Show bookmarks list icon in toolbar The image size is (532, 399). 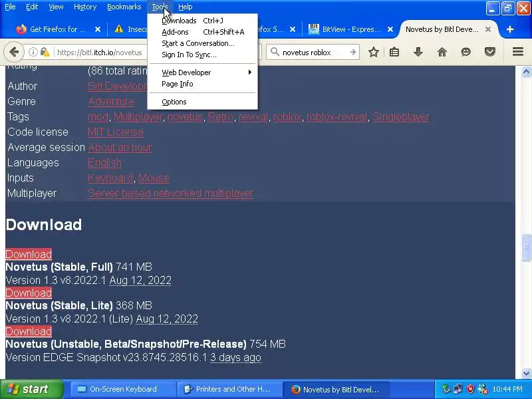coord(394,53)
